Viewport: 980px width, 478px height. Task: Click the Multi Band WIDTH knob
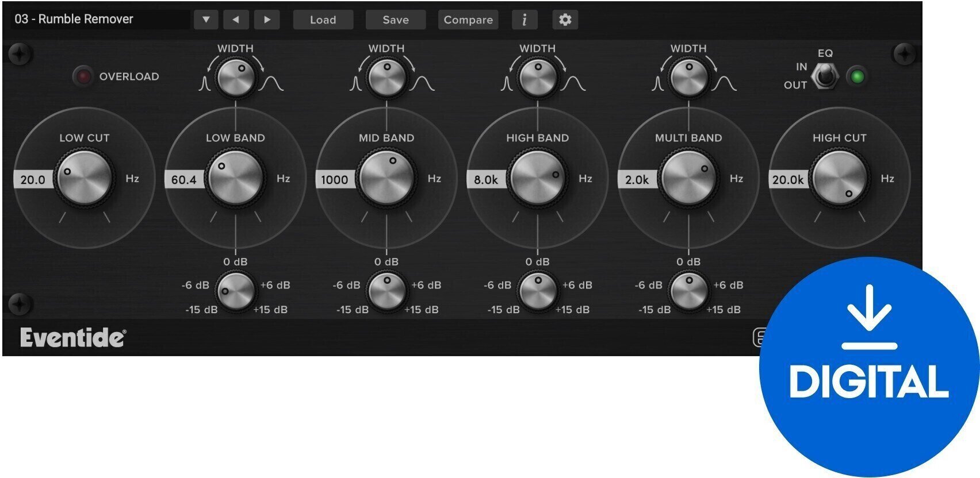[688, 79]
